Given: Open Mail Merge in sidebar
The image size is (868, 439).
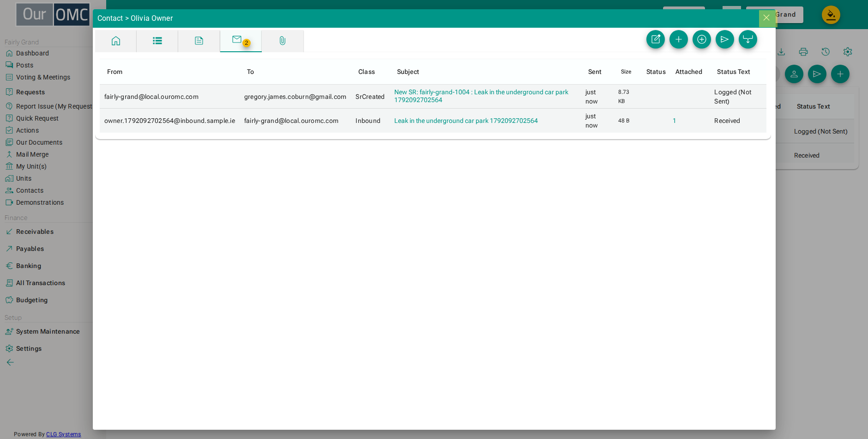Looking at the screenshot, I should point(32,154).
